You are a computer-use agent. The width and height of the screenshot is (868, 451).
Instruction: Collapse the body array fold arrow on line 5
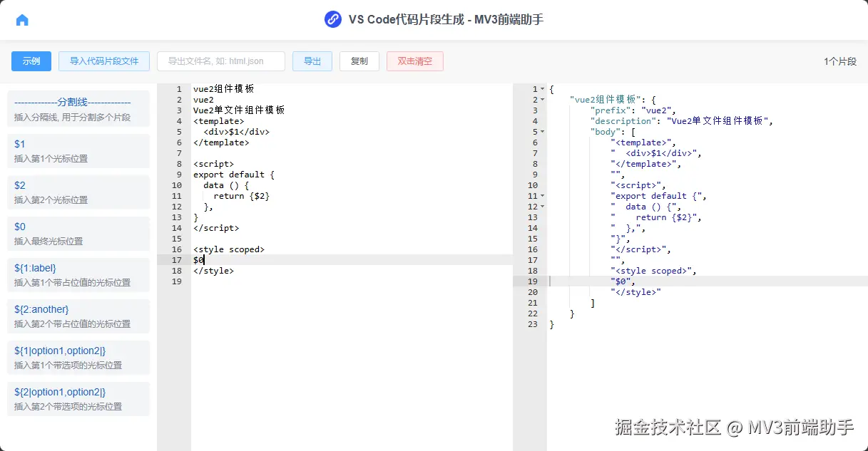(543, 132)
